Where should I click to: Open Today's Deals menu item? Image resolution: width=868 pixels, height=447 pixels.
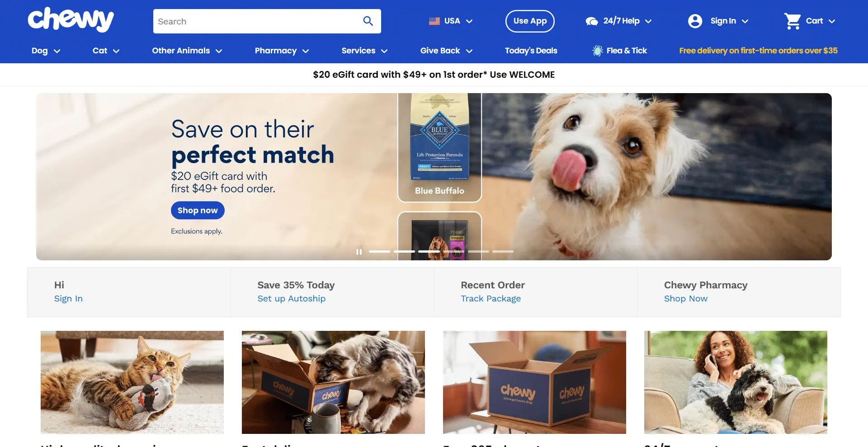point(531,51)
